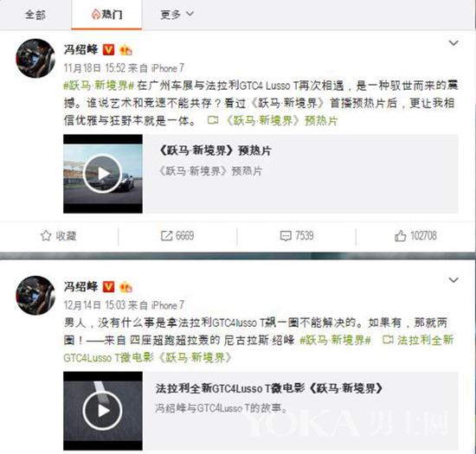This screenshot has width=476, height=454.
Task: Expand the 更多 dropdown menu
Action: (x=177, y=14)
